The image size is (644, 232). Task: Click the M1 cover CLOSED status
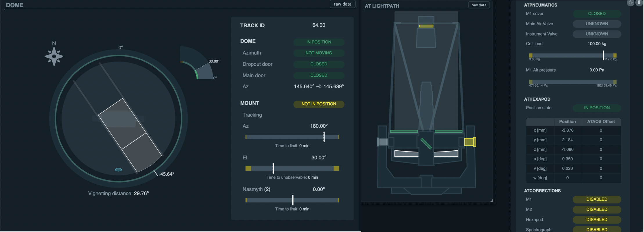click(597, 14)
